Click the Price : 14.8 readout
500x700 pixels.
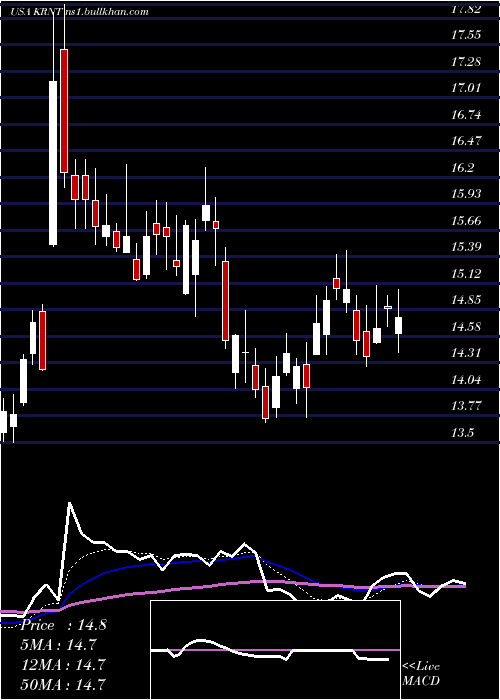tap(63, 625)
